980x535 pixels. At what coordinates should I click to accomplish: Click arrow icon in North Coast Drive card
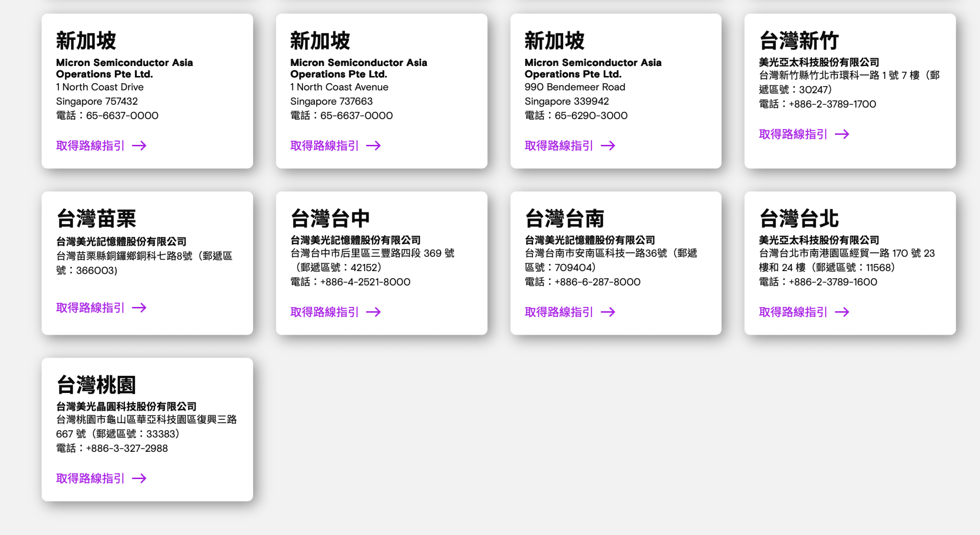[139, 145]
